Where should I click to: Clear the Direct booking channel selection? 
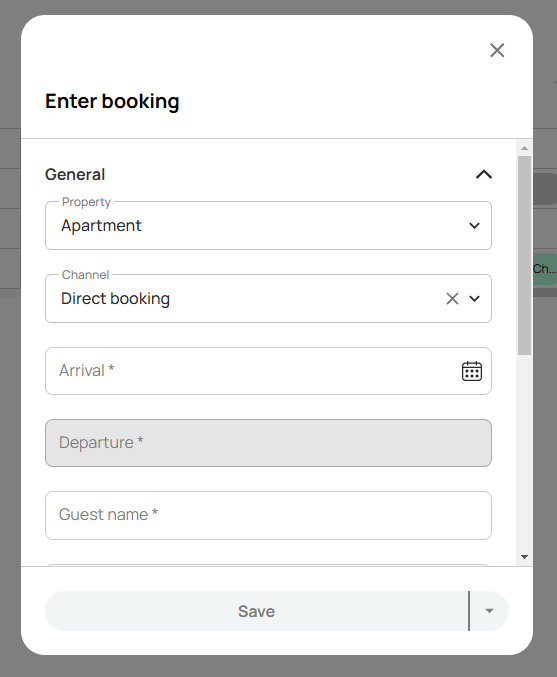tap(452, 298)
